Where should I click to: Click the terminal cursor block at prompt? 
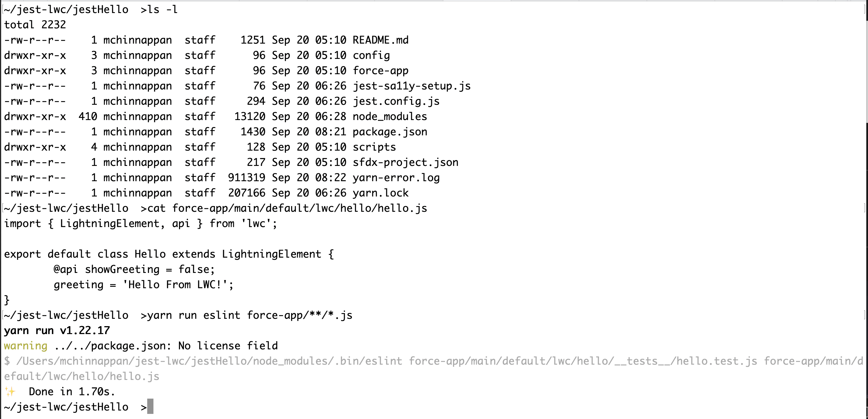tap(150, 407)
